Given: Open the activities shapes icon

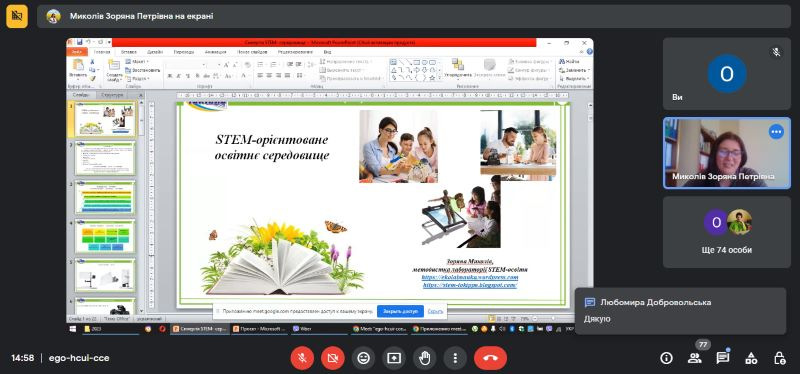Looking at the screenshot, I should point(751,358).
